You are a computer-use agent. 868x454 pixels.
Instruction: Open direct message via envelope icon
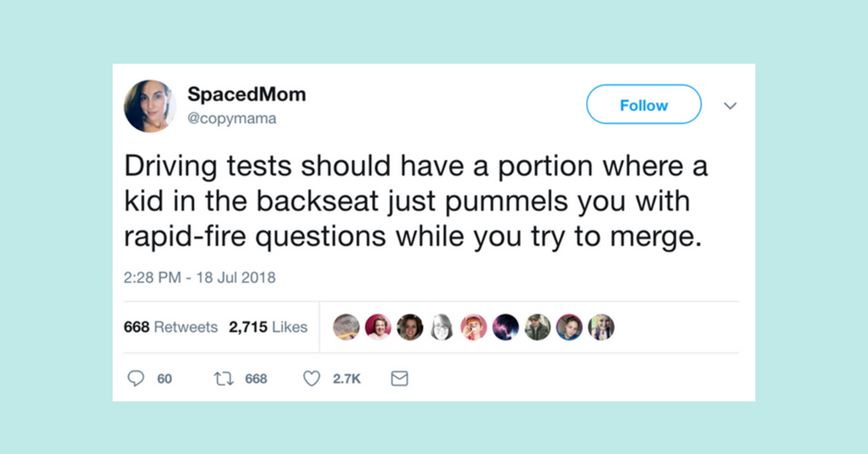pos(399,378)
